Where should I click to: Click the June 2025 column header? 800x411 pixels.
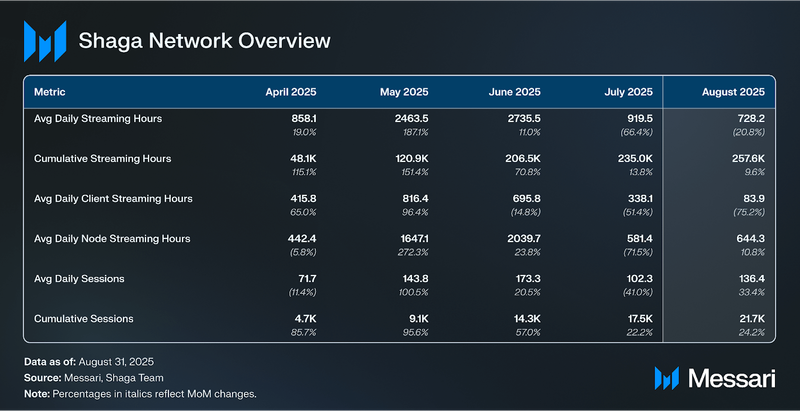[x=515, y=91]
